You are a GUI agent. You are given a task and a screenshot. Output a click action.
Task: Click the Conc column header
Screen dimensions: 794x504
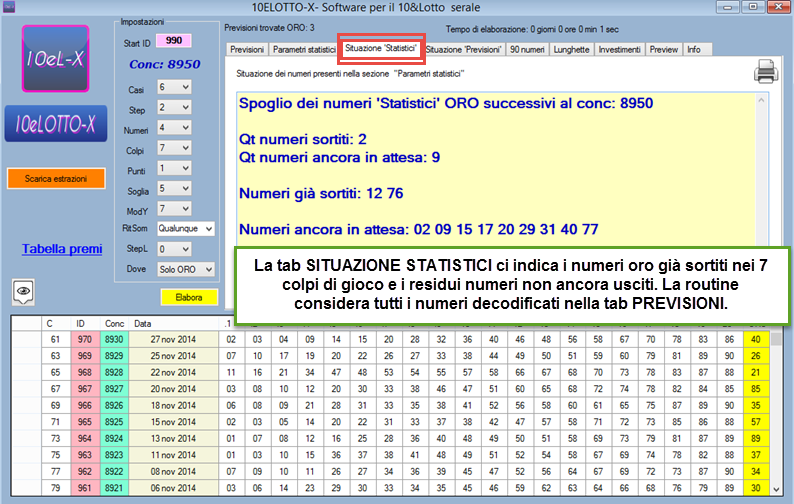click(x=114, y=324)
